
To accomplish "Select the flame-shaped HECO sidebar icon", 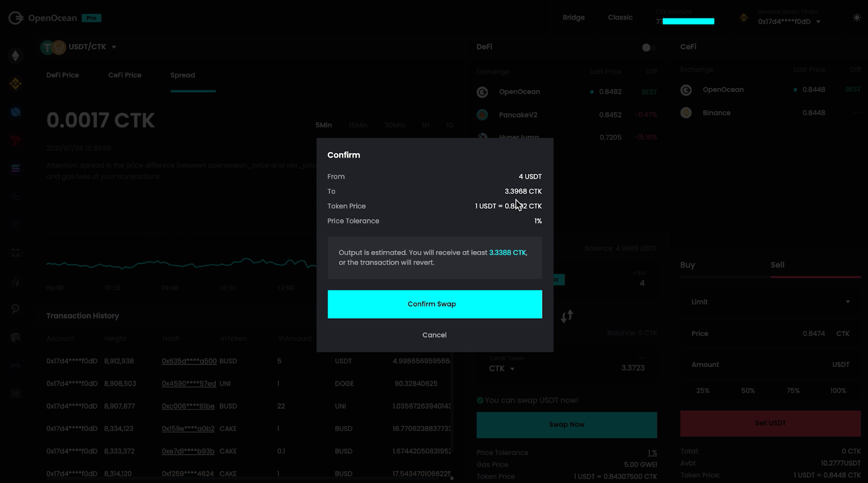I will [15, 281].
